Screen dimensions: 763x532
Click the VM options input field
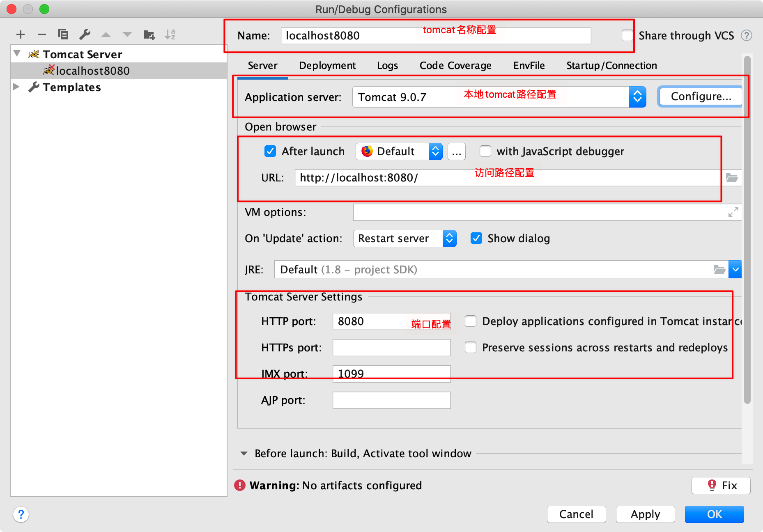click(547, 212)
